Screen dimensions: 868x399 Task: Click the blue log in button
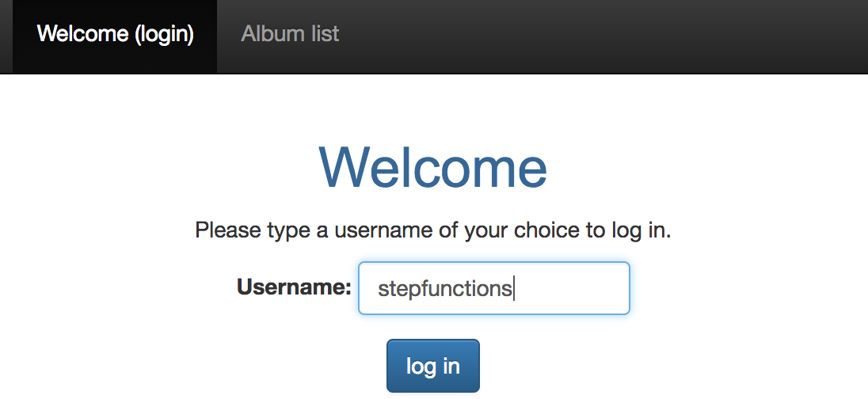click(433, 366)
